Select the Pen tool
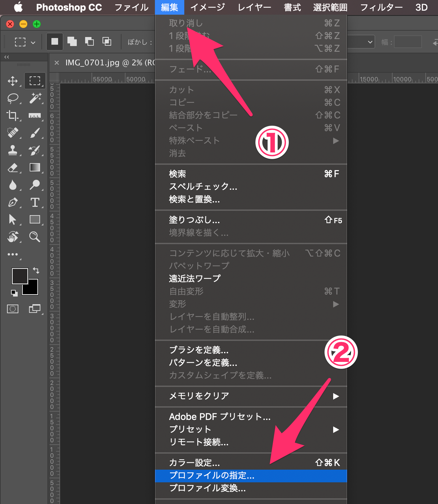This screenshot has width=438, height=504. [13, 202]
